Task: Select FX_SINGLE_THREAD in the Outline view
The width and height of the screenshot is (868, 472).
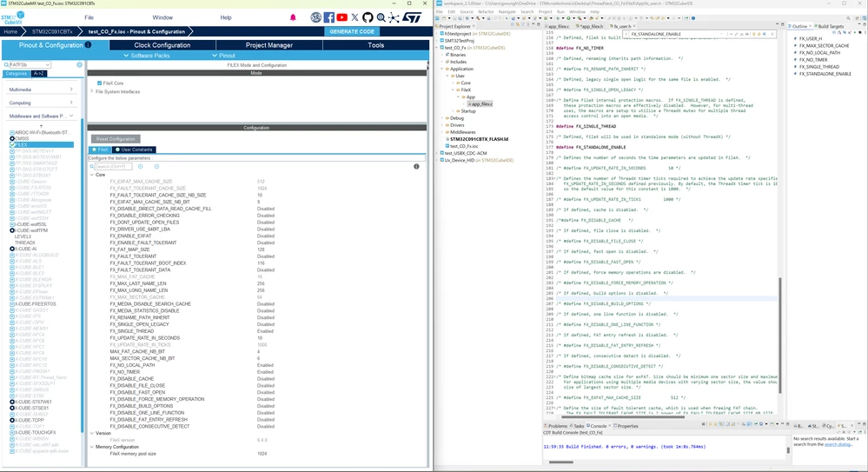Action: (818, 66)
